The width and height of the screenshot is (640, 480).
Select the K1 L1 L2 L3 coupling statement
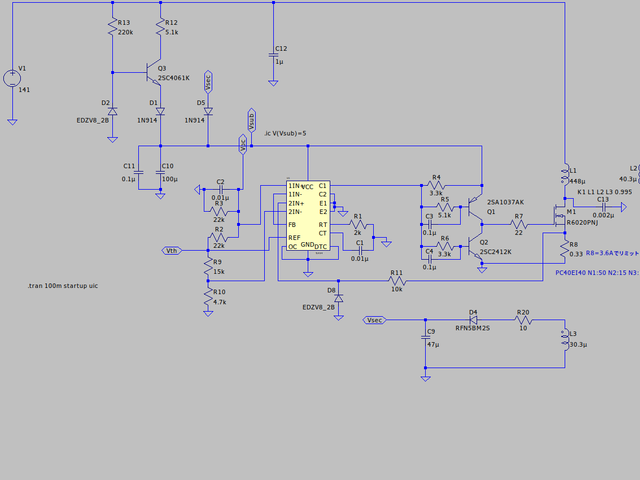click(606, 191)
